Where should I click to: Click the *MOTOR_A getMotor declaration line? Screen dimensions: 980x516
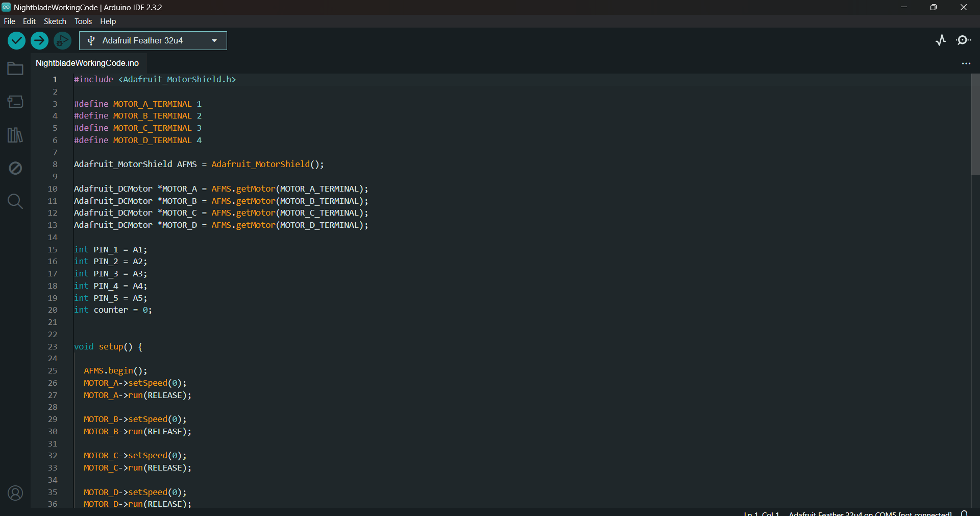221,189
